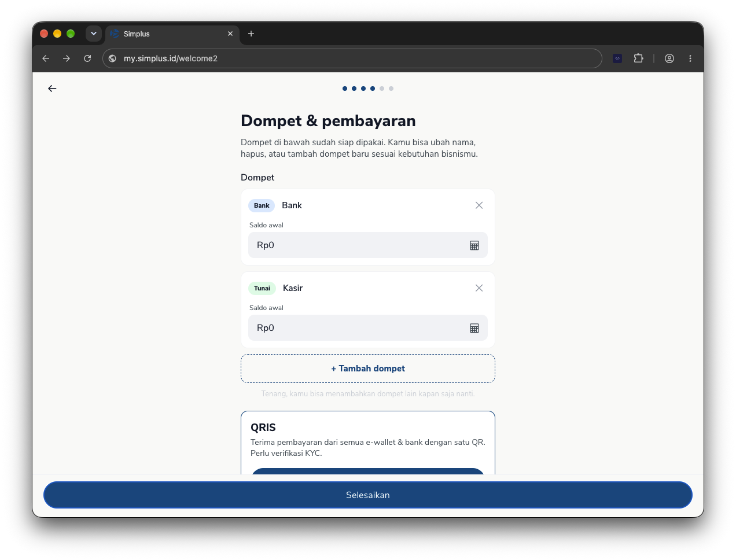The width and height of the screenshot is (736, 560).
Task: Open the Chrome three-dot menu
Action: (690, 58)
